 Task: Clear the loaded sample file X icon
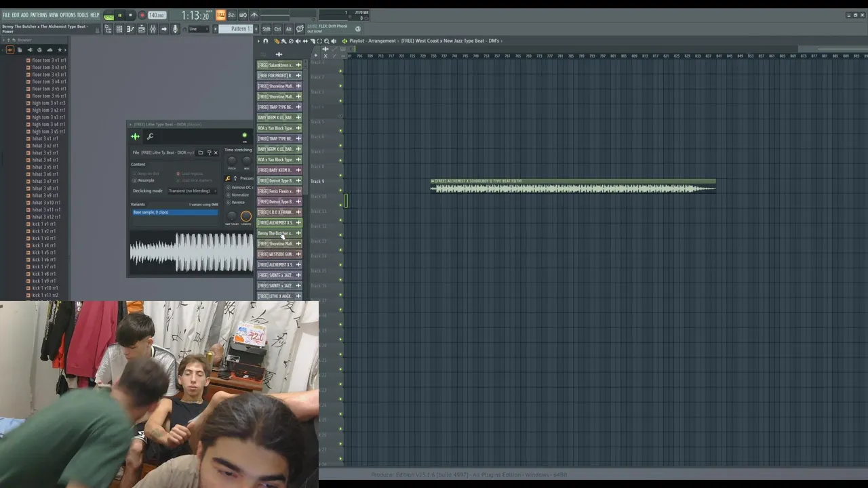click(216, 152)
